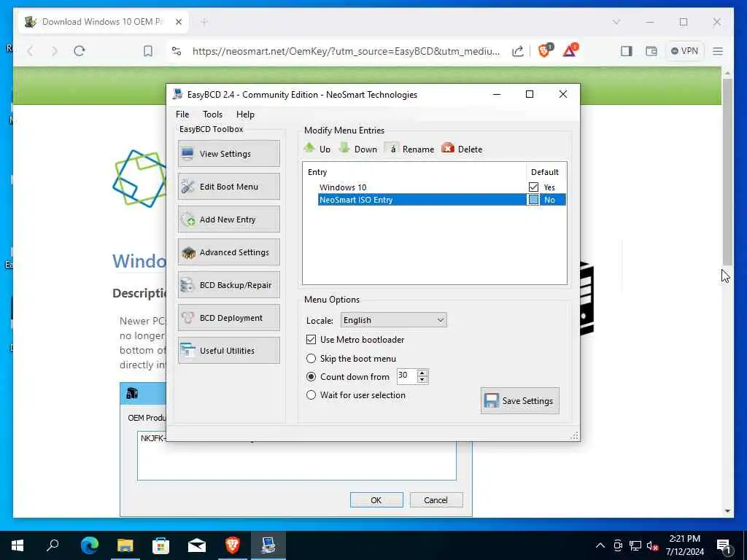Close the Download Windows 10 OEM tab
Screen dimensions: 747x560
179,22
